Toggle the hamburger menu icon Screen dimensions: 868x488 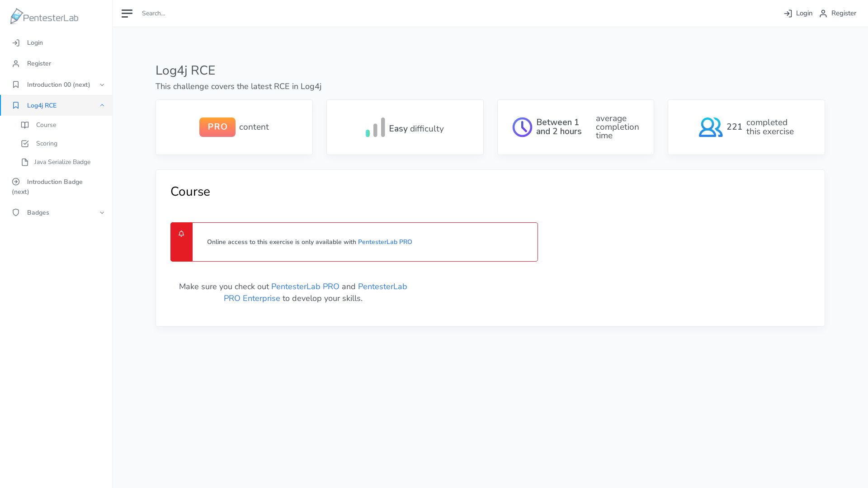127,14
